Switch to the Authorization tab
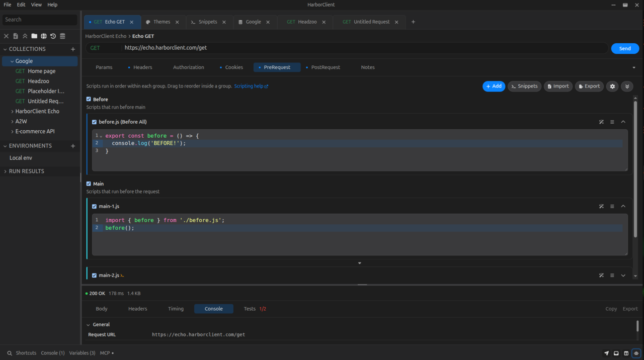644x360 pixels. [x=189, y=67]
